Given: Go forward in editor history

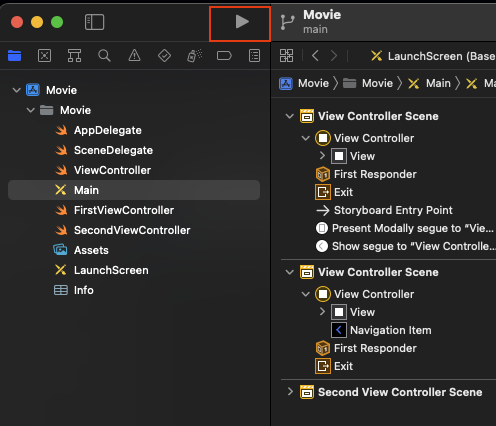Looking at the screenshot, I should [x=334, y=56].
